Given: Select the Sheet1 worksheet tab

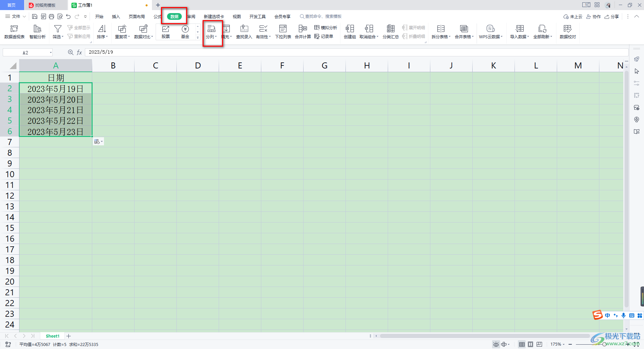Looking at the screenshot, I should [x=53, y=336].
